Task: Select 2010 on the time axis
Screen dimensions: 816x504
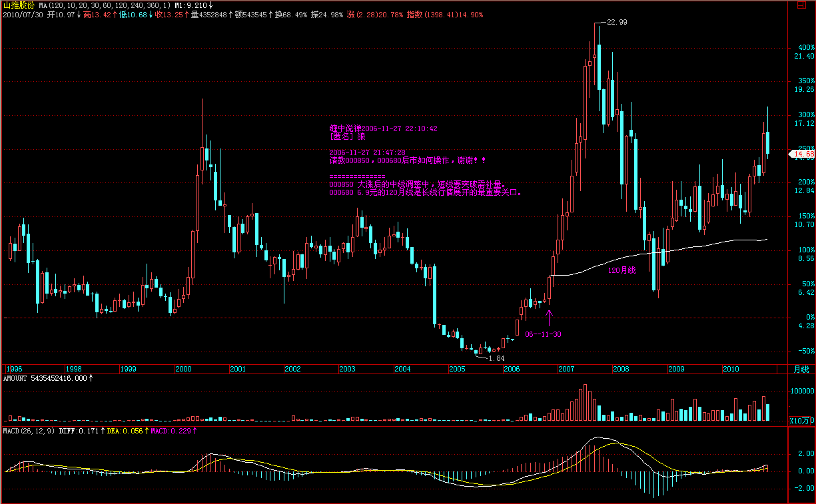Action: point(731,368)
